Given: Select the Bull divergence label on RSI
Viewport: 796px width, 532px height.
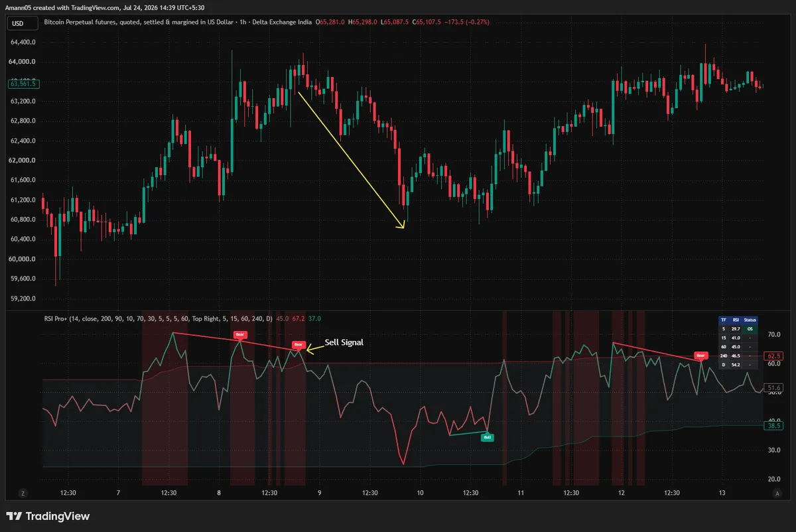Looking at the screenshot, I should [x=487, y=437].
